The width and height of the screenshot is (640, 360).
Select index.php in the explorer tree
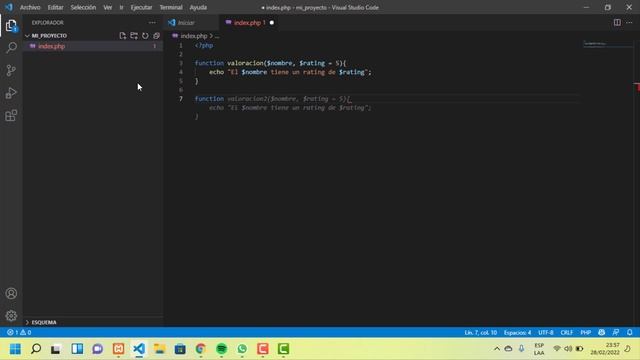click(93, 47)
